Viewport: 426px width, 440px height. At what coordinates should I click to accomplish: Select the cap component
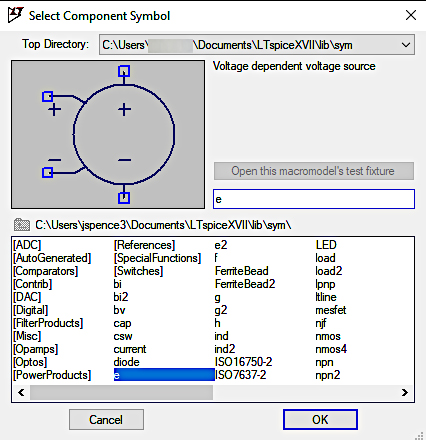(122, 323)
